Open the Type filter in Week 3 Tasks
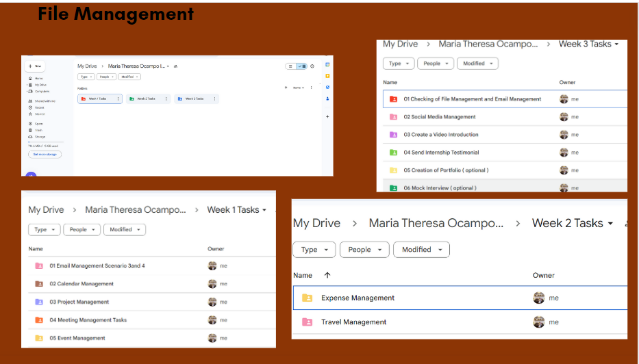 [399, 64]
